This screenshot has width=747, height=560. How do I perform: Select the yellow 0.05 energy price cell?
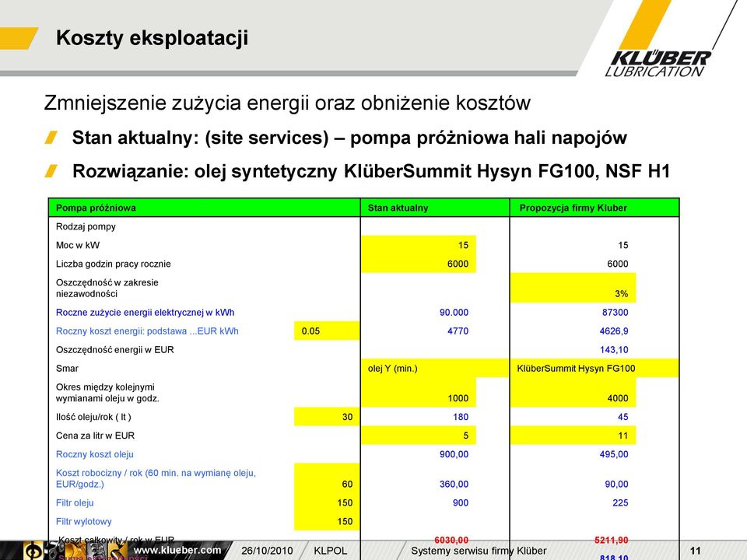coord(327,331)
